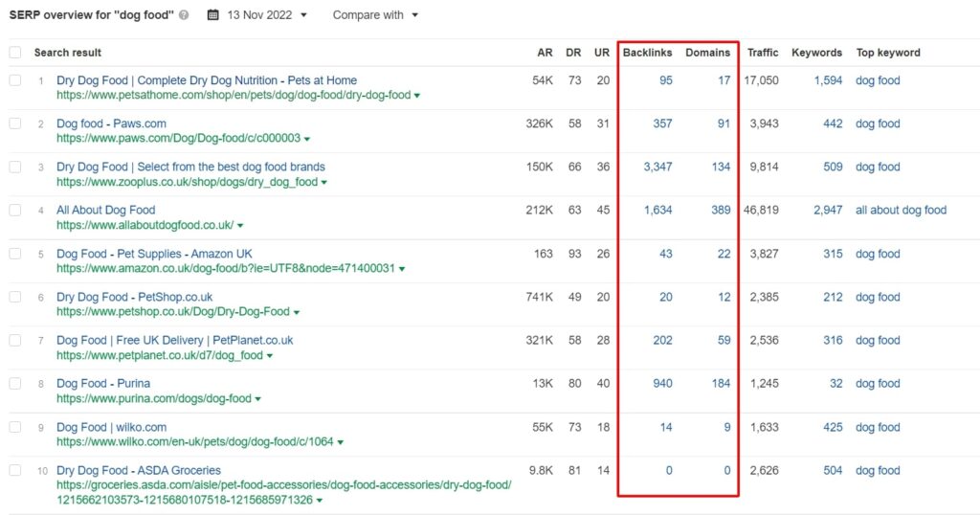
Task: Open the 1,594 keywords count
Action: 828,80
